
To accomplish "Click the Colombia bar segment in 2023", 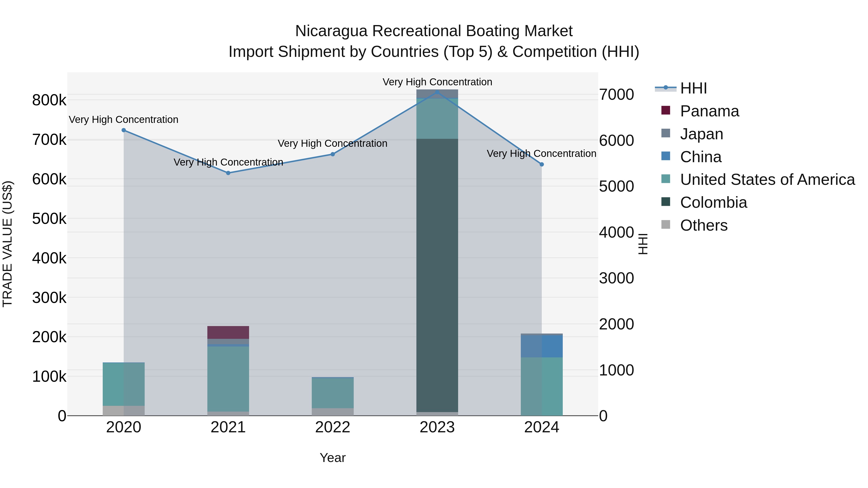I will click(437, 275).
